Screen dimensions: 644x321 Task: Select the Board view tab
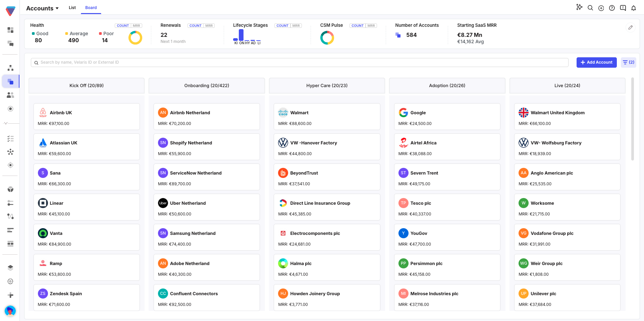91,8
